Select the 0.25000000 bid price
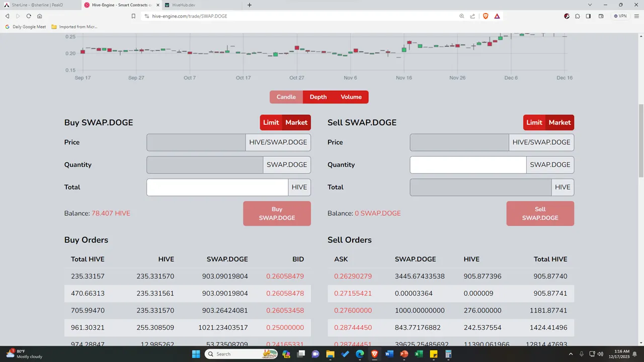Viewport: 644px width, 362px height. click(285, 327)
